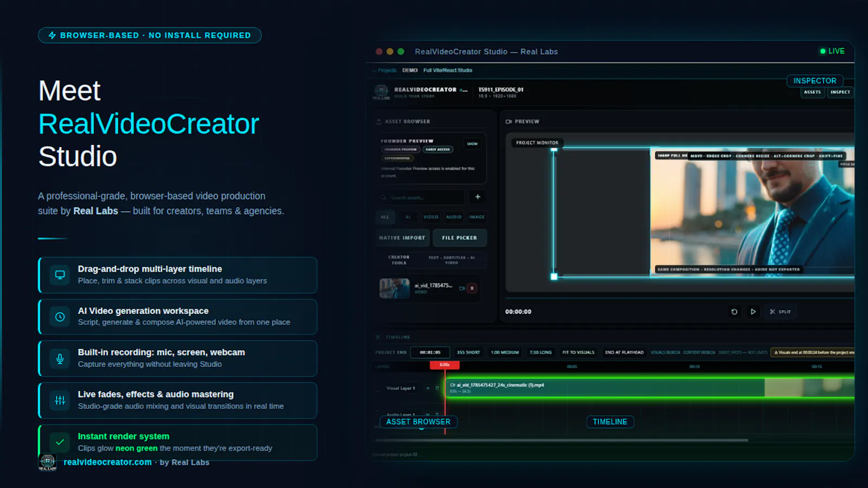Select the VIDEO asset filter
The height and width of the screenshot is (488, 868).
431,217
